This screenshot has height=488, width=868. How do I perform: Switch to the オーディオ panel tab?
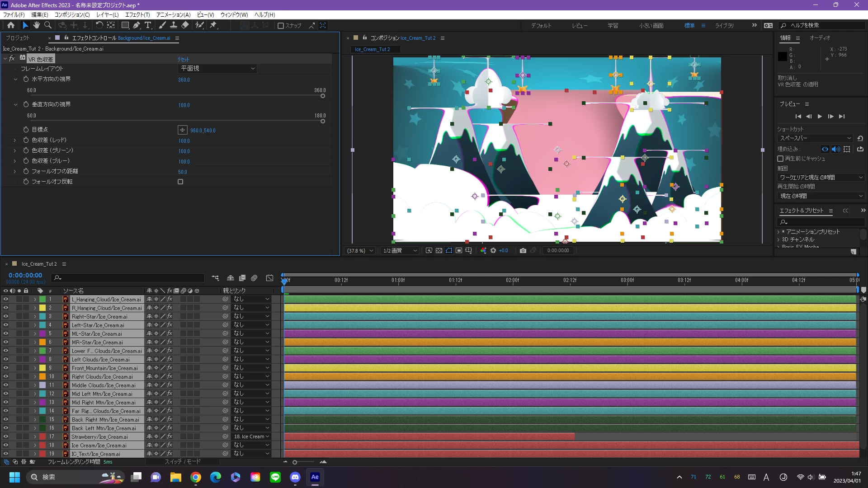820,38
